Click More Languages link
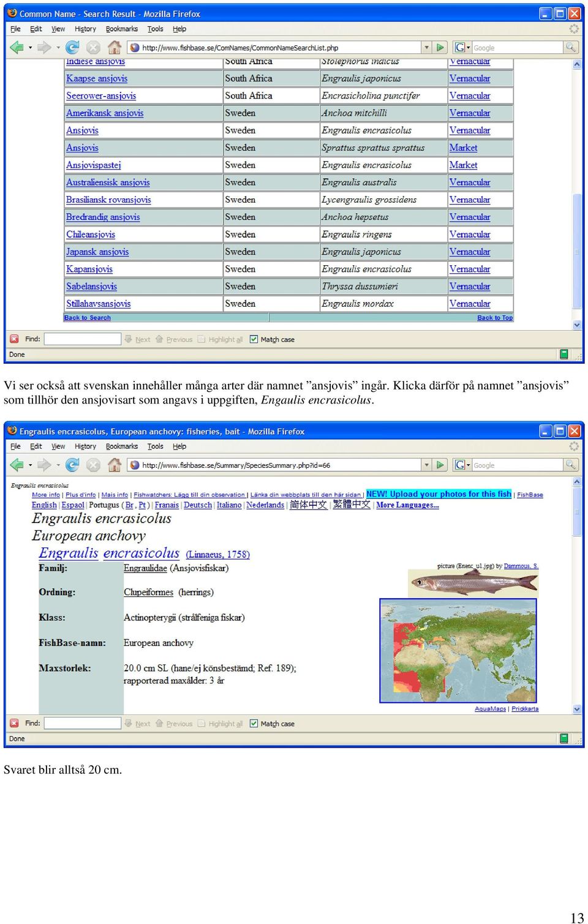Viewport: 588px width, 924px height. click(x=407, y=505)
